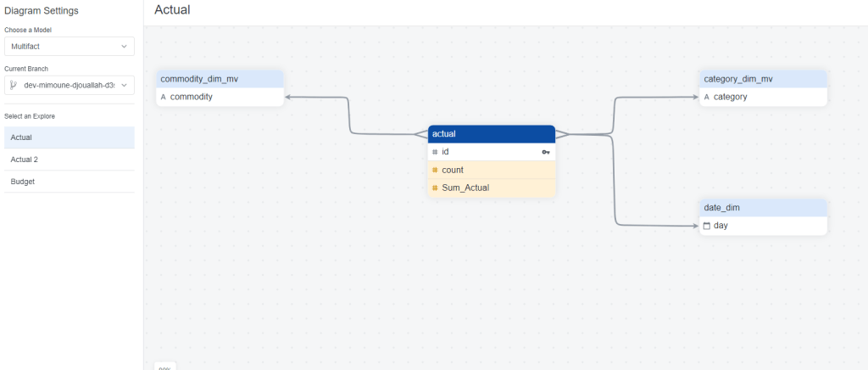
Task: Open the Choose a Model dropdown
Action: tap(69, 46)
